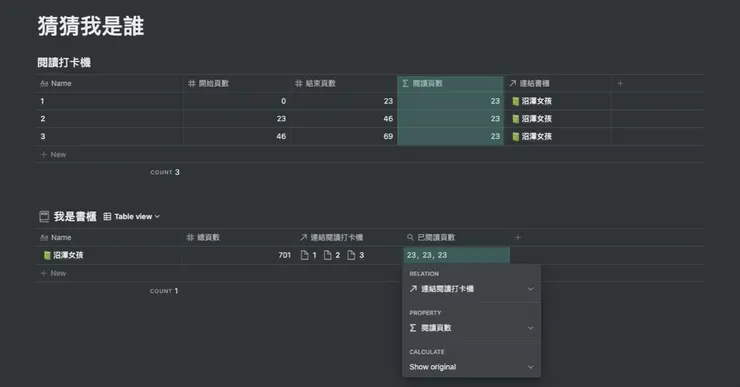
Task: Click COUNT 1 calculation under 我是書櫃
Action: (x=164, y=291)
